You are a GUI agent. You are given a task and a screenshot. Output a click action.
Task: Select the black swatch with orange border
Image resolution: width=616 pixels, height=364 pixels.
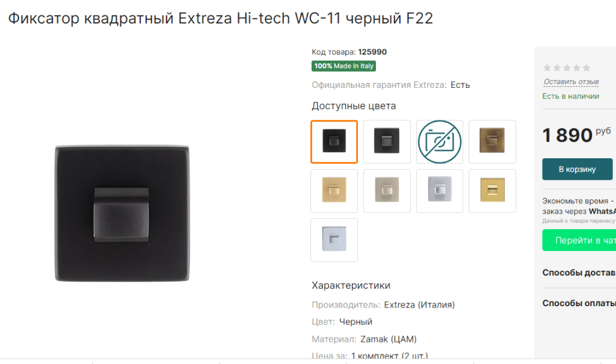pos(334,141)
